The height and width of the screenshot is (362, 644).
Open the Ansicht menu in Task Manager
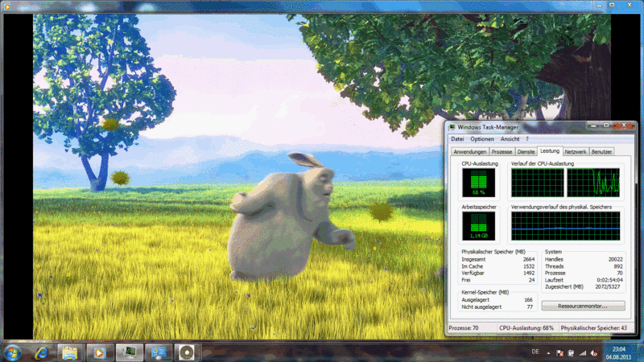(x=510, y=139)
